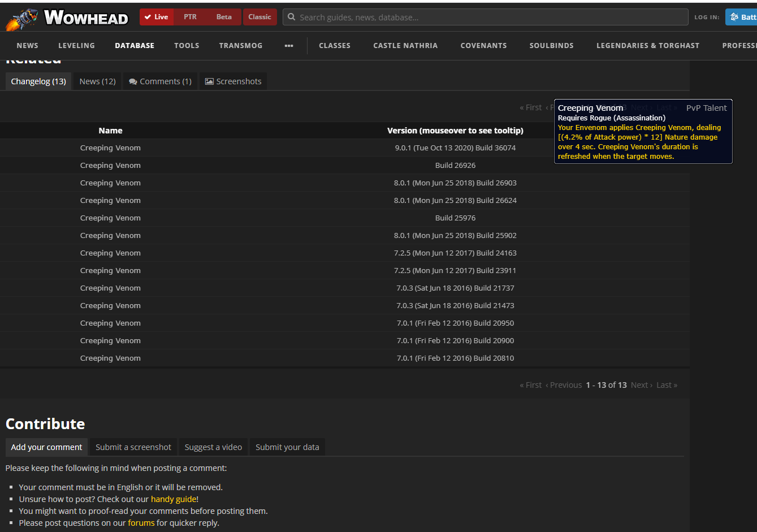Open the Covenants menu
Screen dimensions: 757x532
tap(484, 46)
